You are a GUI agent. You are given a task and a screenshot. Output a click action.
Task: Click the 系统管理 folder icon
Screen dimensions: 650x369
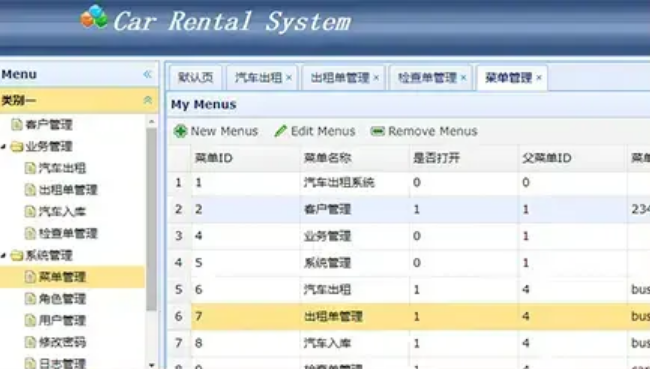(x=17, y=255)
